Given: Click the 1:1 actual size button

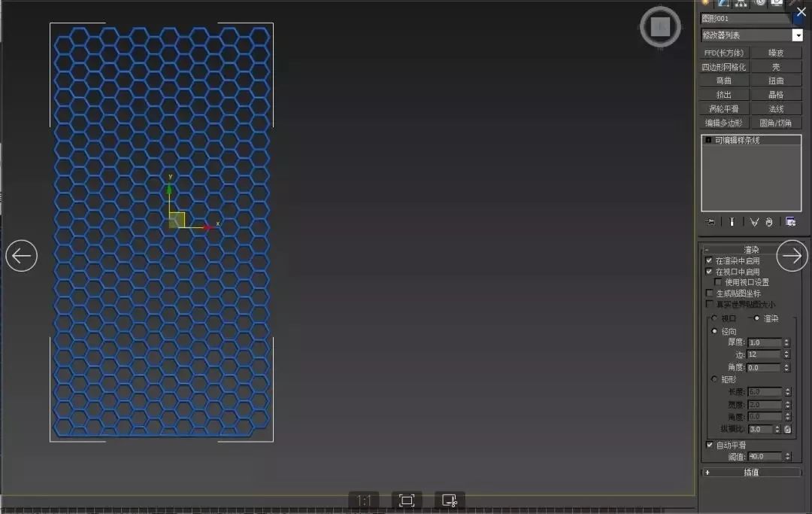Looking at the screenshot, I should tap(364, 500).
